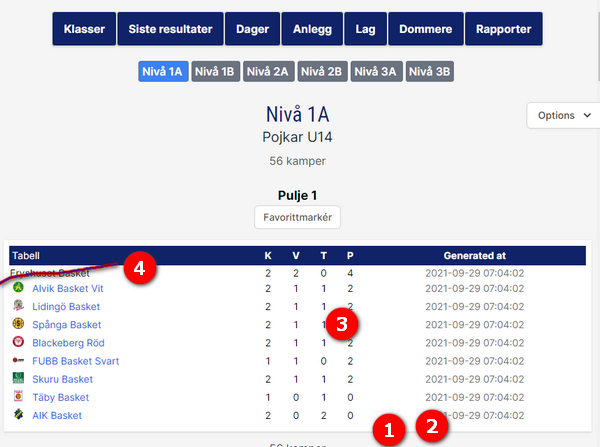
Task: Open the Rapporter section
Action: (x=504, y=29)
